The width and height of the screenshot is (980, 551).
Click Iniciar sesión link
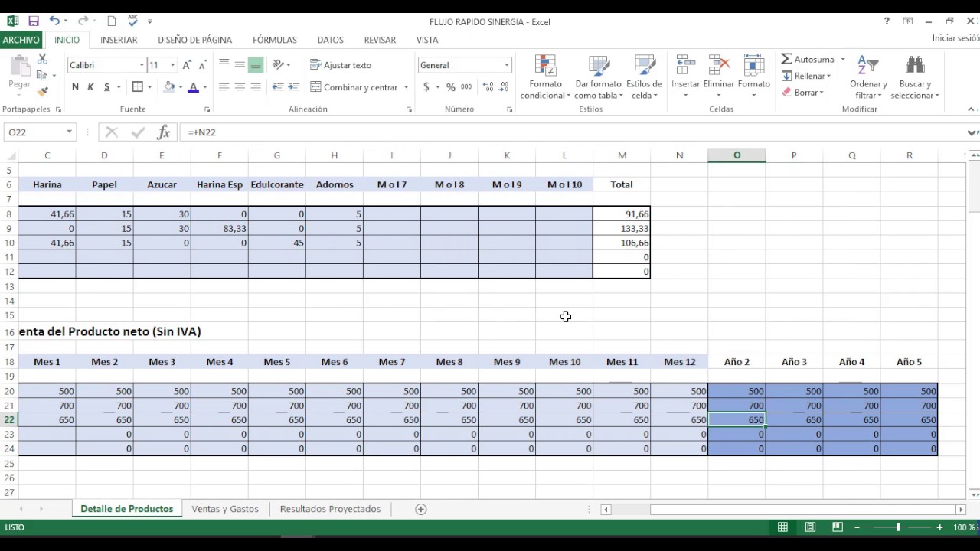pyautogui.click(x=955, y=38)
